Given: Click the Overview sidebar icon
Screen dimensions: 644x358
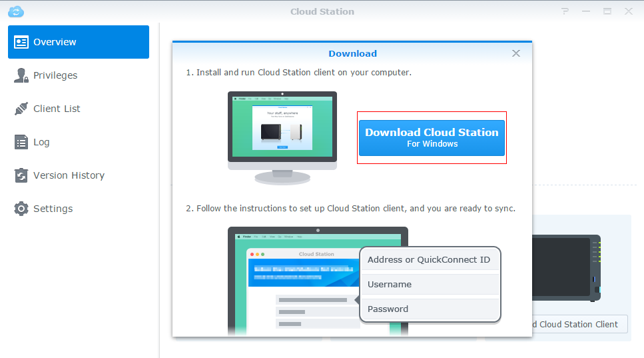Looking at the screenshot, I should pos(21,42).
